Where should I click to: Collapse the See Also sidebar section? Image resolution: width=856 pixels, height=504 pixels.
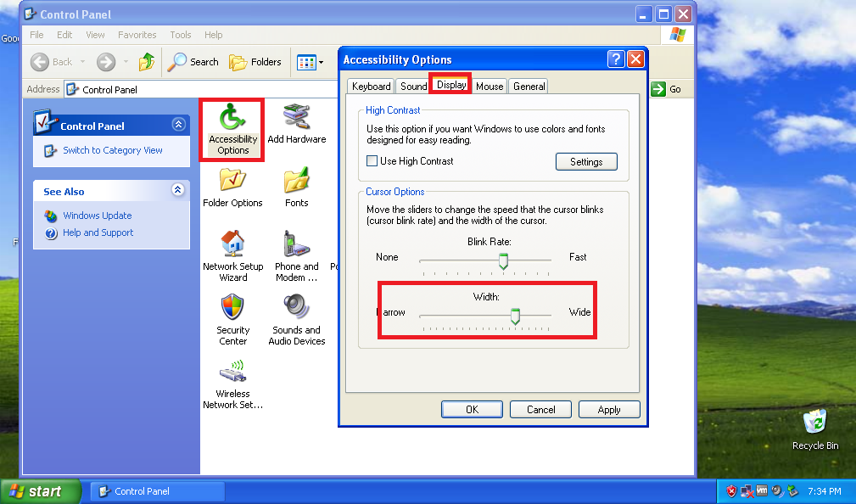point(177,189)
